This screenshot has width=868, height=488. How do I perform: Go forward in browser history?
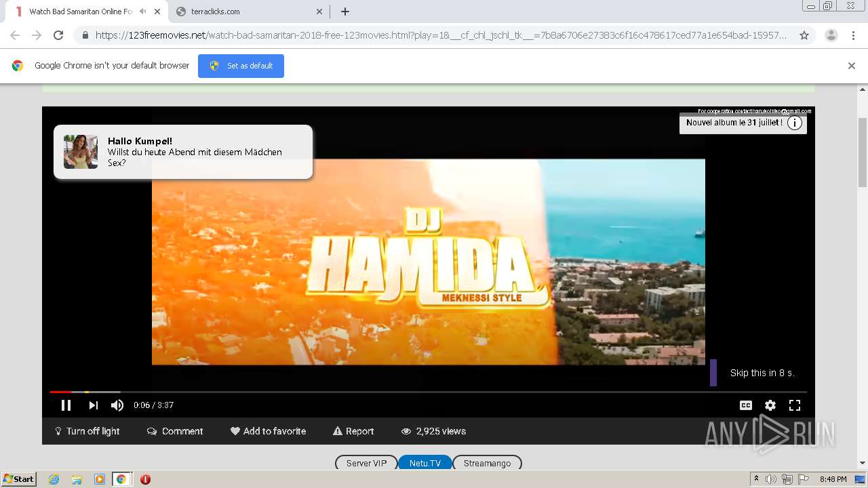[x=37, y=35]
